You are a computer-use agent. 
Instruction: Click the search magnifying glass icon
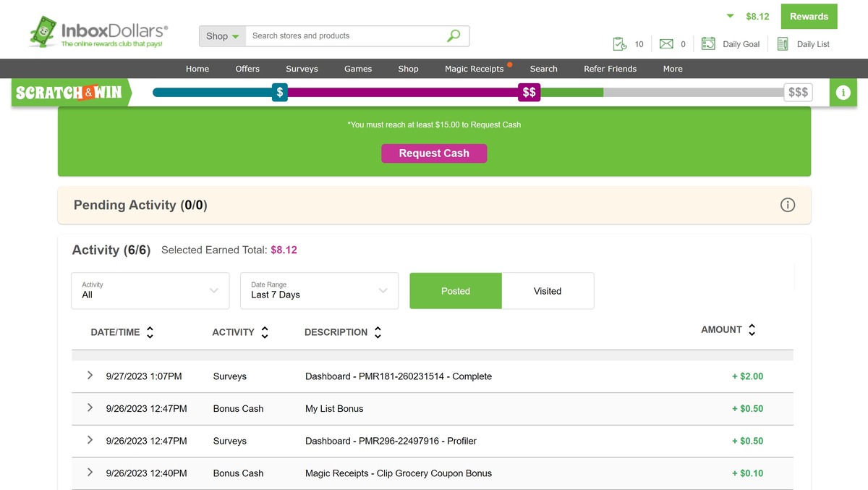coord(453,35)
